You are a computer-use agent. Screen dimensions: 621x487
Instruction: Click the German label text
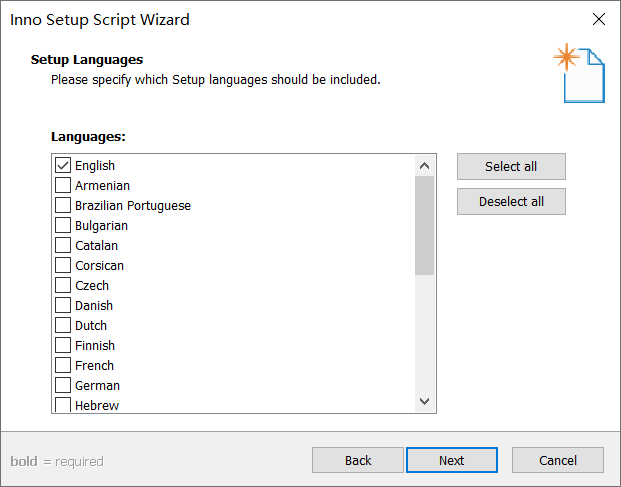pyautogui.click(x=97, y=386)
